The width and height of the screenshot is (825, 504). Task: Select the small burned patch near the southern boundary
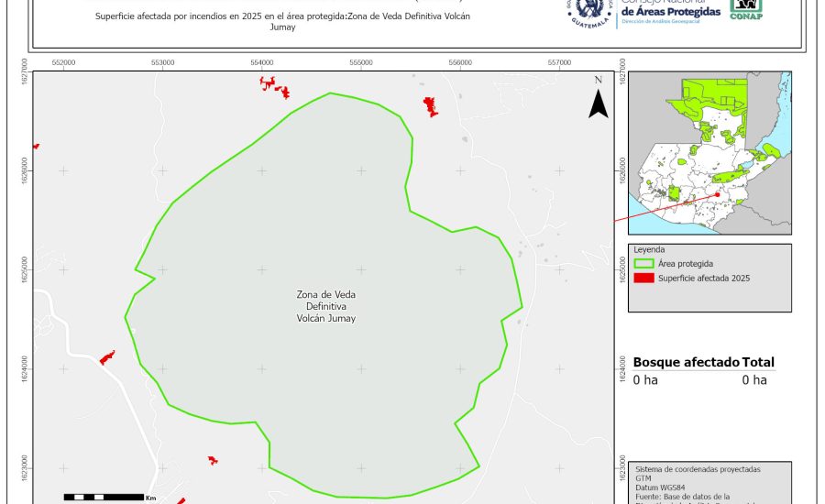[x=213, y=459]
